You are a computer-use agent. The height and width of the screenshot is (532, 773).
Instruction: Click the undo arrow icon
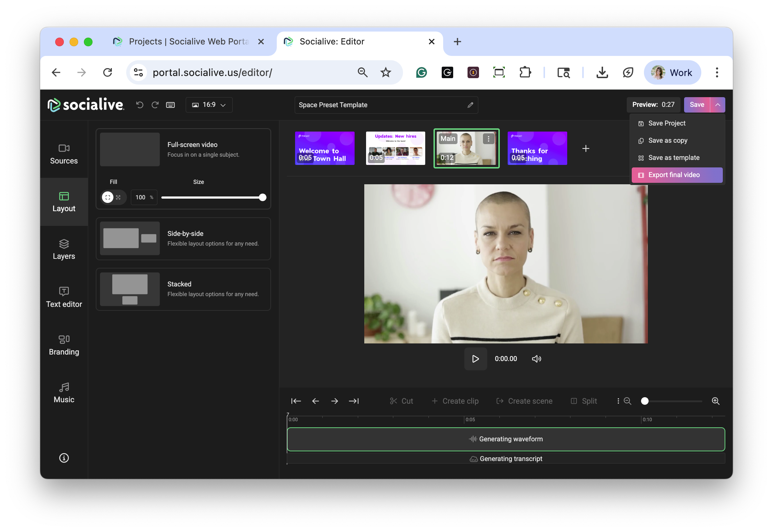click(140, 105)
